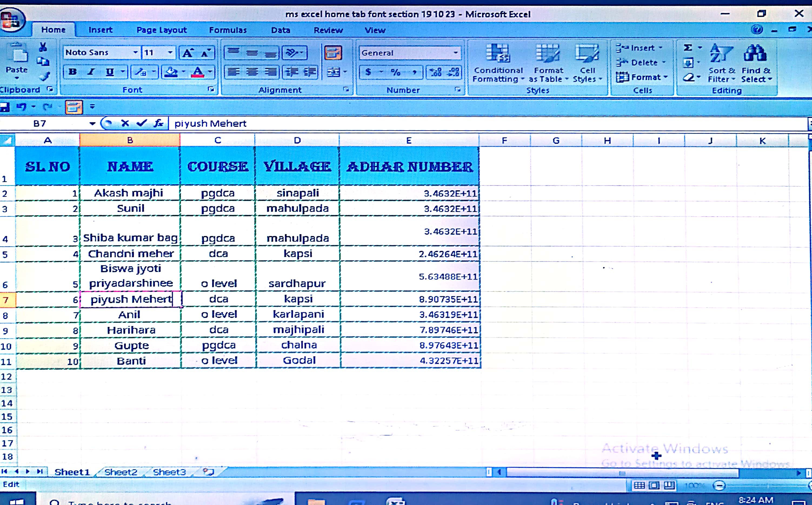812x505 pixels.
Task: Click the Increase Font Size icon
Action: [187, 53]
